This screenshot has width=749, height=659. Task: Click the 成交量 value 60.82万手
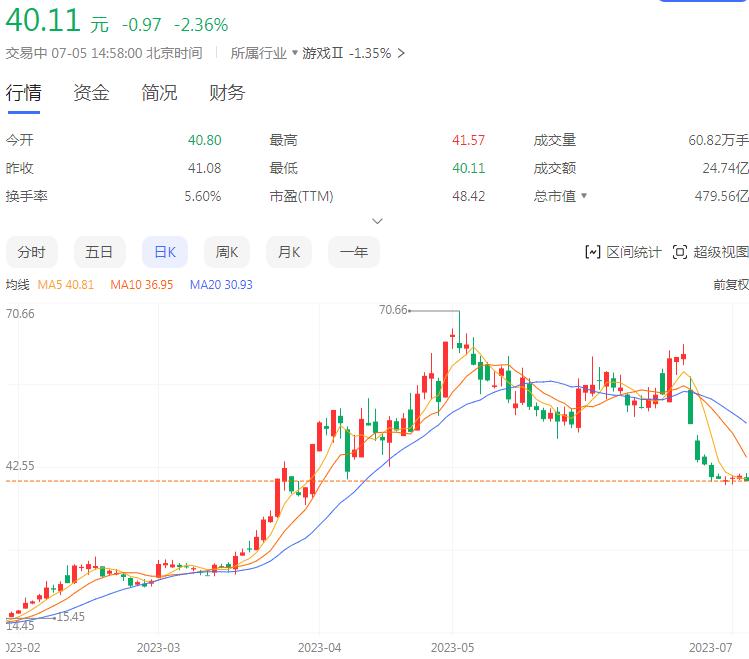[x=718, y=140]
